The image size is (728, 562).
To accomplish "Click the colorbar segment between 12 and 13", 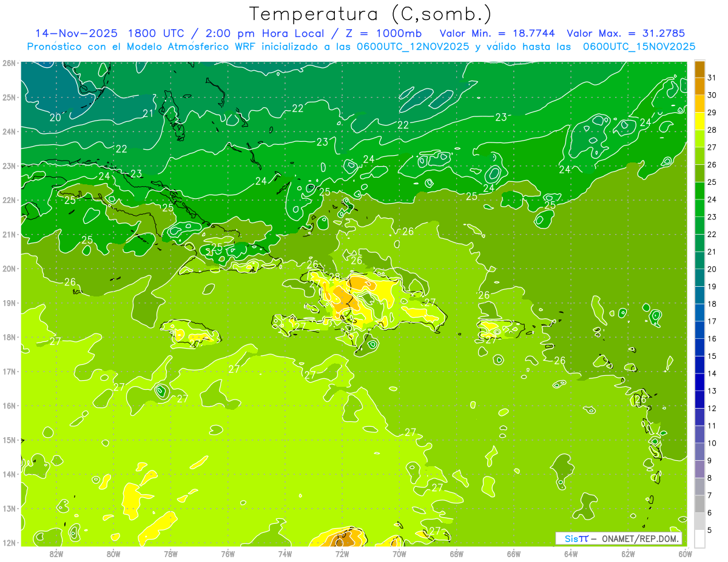I will click(x=699, y=400).
